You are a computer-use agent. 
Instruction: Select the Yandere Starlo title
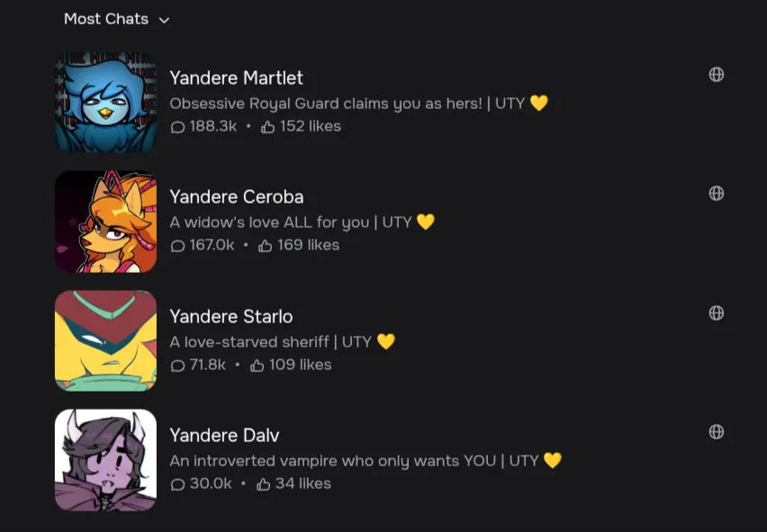(230, 316)
